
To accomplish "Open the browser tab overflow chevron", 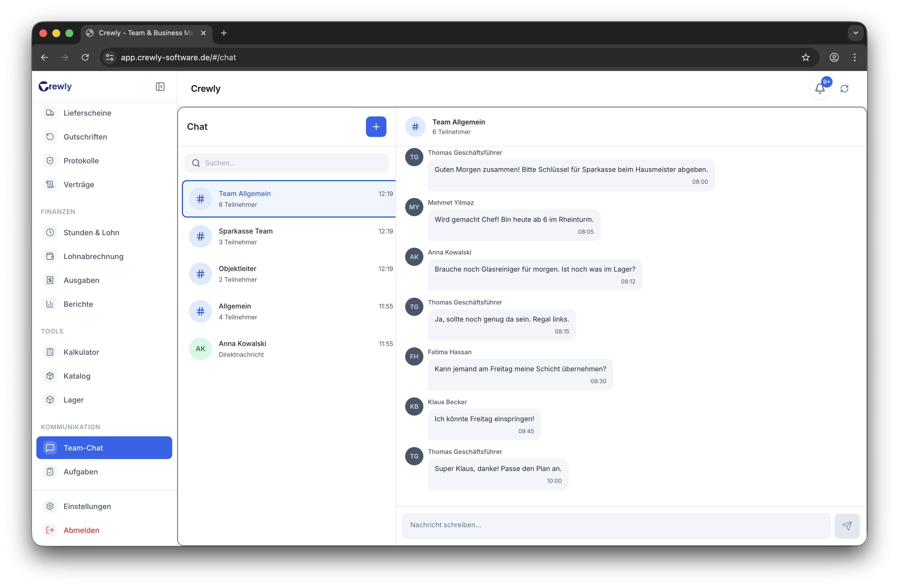I will [x=856, y=33].
